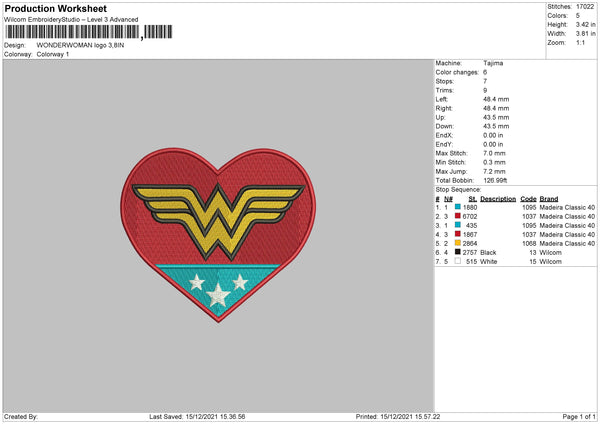The height and width of the screenshot is (424, 600).
Task: Click the red swatch beside 6702 stitches
Action: [x=457, y=216]
